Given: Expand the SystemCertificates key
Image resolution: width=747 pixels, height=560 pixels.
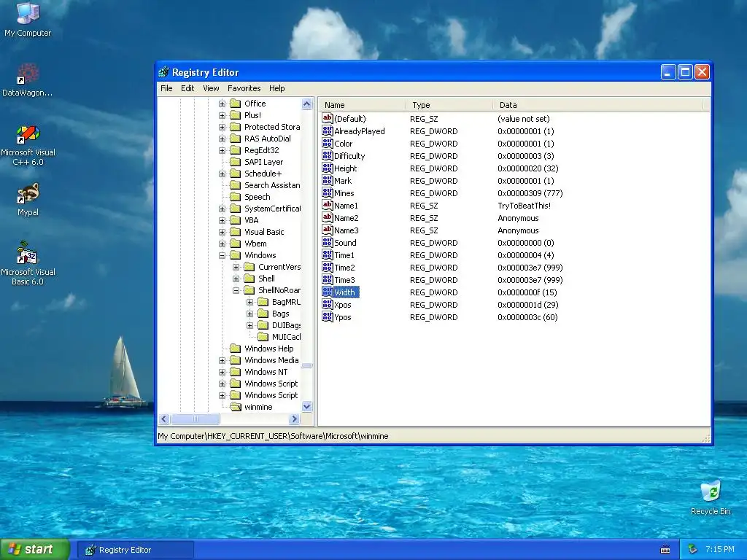Looking at the screenshot, I should click(x=222, y=209).
